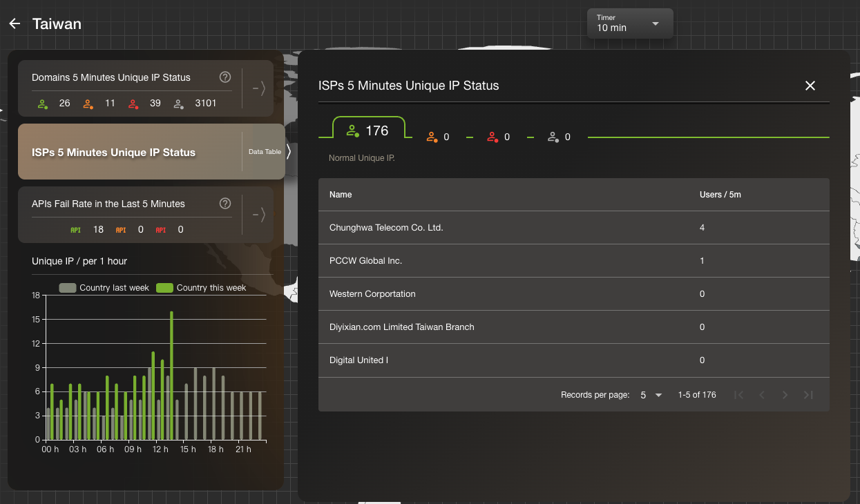Select the Normal Unique IP tab showing 176
Screen dimensions: 860x504
coord(369,130)
